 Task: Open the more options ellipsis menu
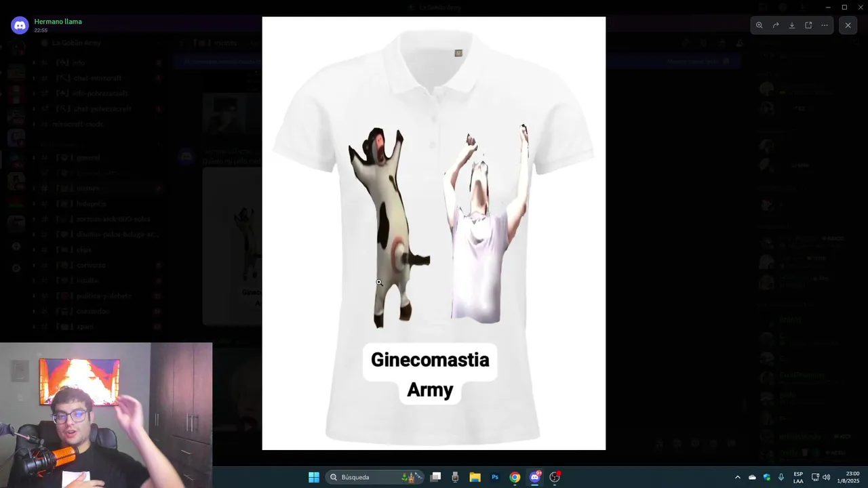click(x=825, y=25)
